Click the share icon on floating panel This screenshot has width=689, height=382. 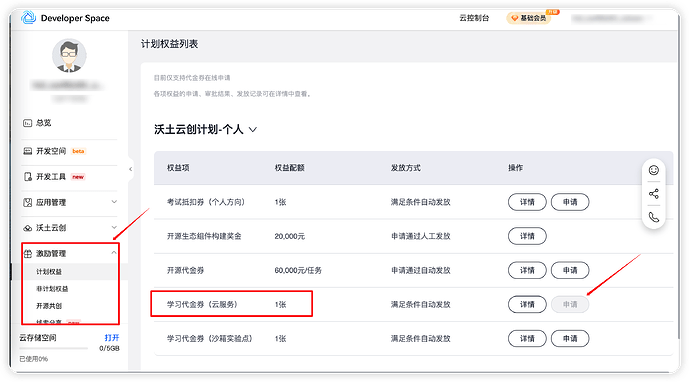653,194
